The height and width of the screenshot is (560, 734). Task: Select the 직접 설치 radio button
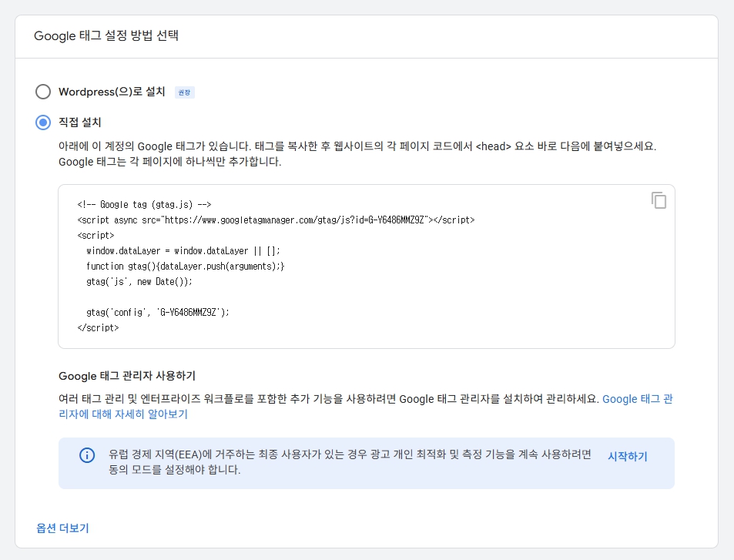pyautogui.click(x=43, y=122)
